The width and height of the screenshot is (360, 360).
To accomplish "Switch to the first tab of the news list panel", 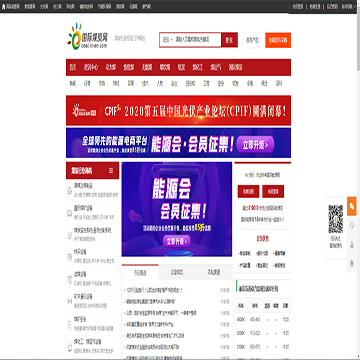I will [x=140, y=272].
